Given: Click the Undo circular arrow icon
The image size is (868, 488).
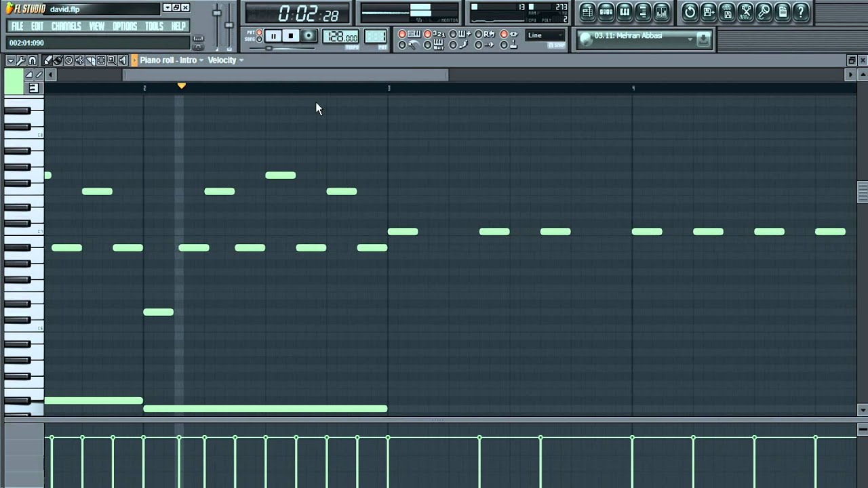Looking at the screenshot, I should [690, 11].
